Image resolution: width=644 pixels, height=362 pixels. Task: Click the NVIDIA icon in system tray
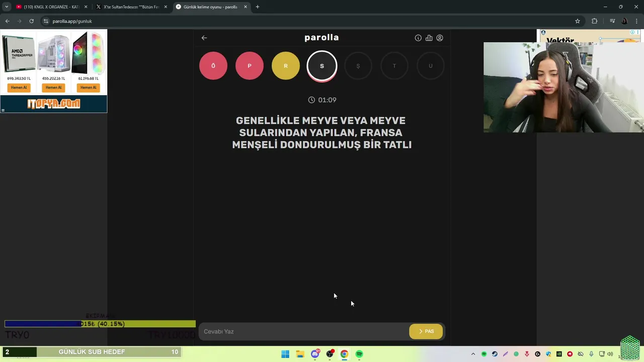click(559, 354)
